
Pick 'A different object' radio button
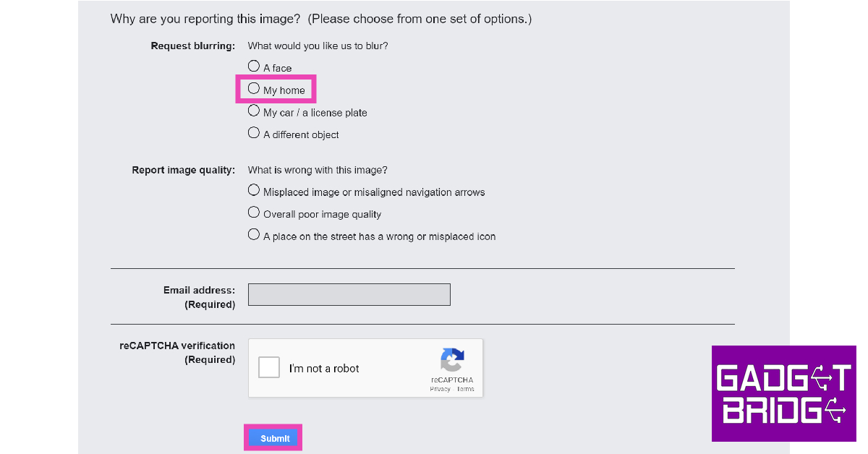pyautogui.click(x=254, y=133)
